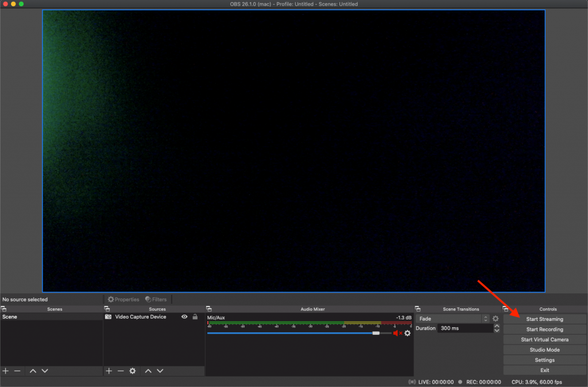Click the Start Streaming button
Viewport: 588px width, 387px height.
tap(544, 319)
